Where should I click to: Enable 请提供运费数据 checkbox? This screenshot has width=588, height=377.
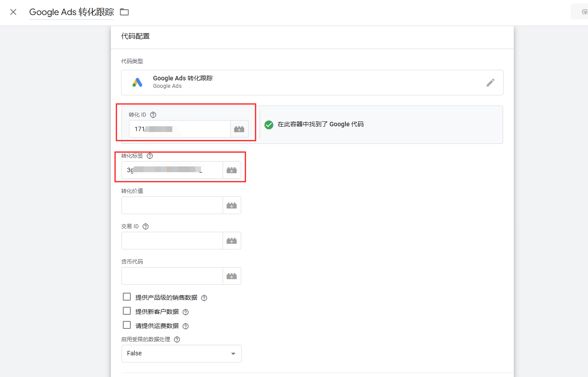pos(127,325)
